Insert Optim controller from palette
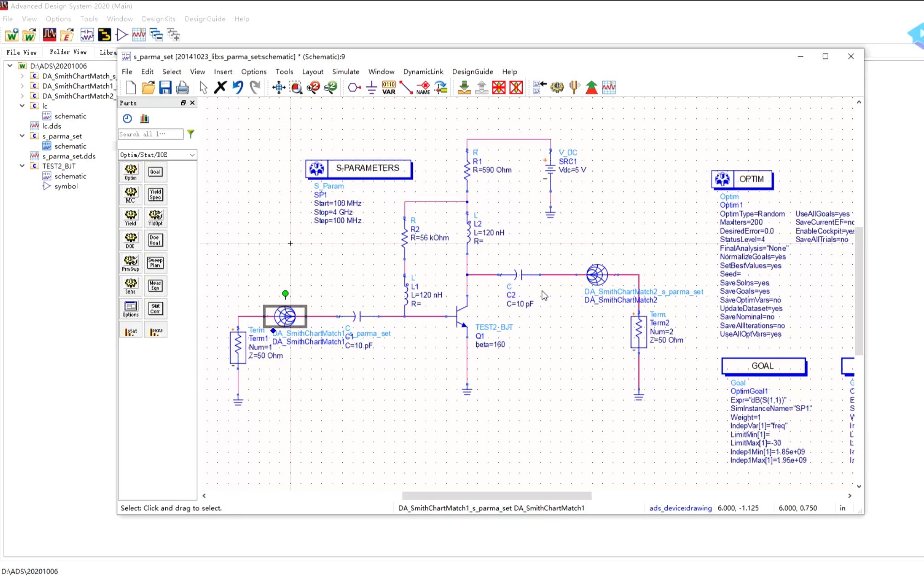Screen dimensions: 924x578 coord(131,172)
